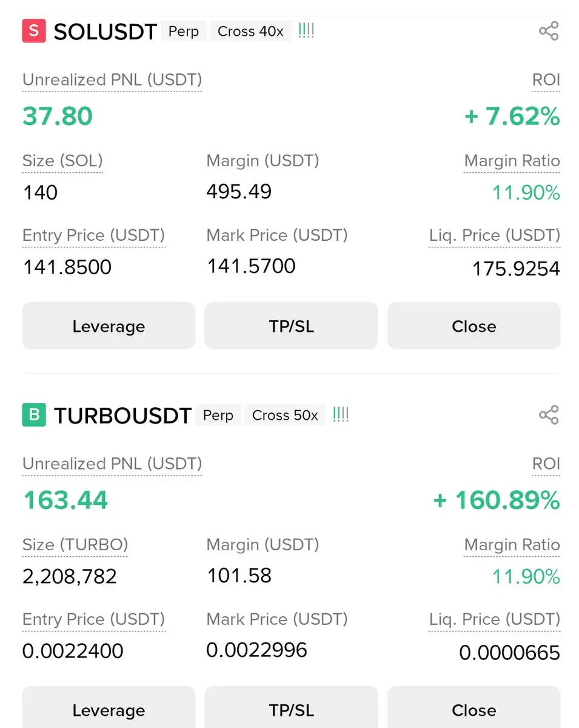579x728 pixels.
Task: Tap the red S sell badge
Action: point(34,31)
